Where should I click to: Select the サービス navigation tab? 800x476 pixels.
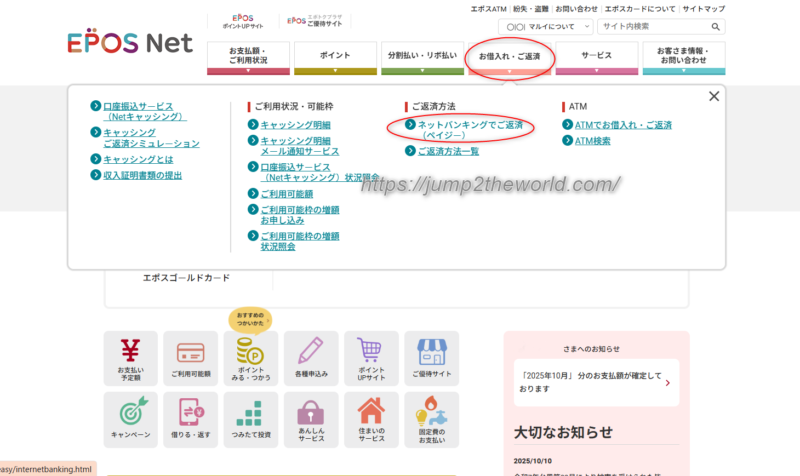596,57
